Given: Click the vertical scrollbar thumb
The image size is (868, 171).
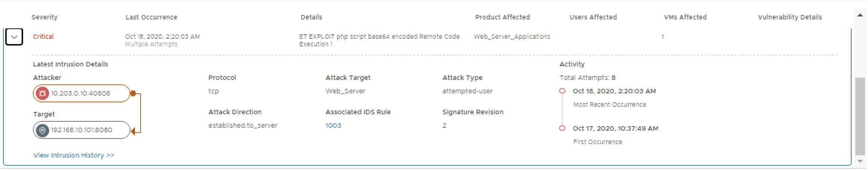Looking at the screenshot, I should click(x=860, y=116).
